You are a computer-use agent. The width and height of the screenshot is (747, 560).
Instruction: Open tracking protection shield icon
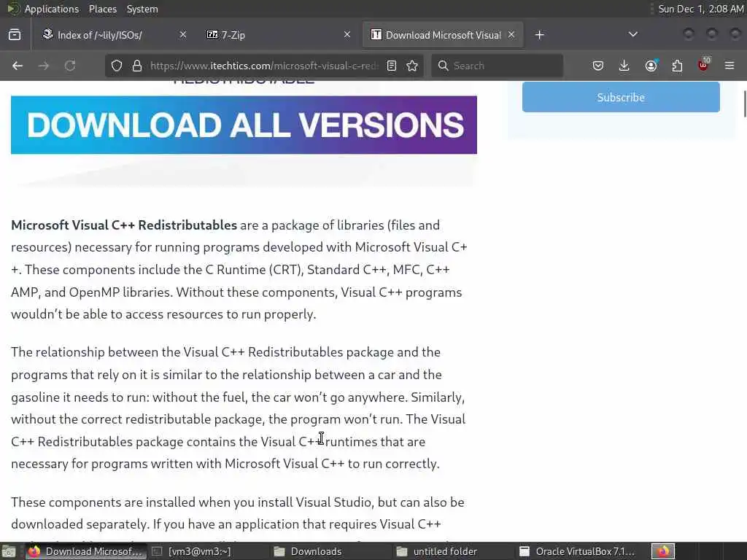point(117,66)
